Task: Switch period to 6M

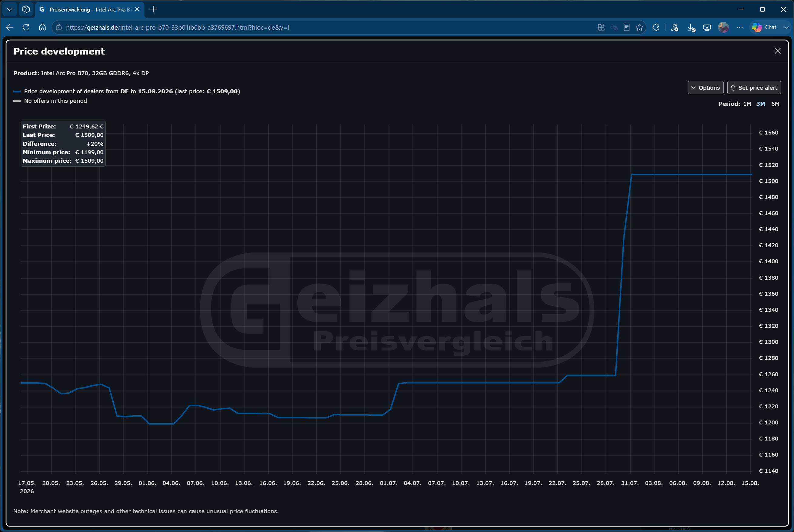Action: pyautogui.click(x=775, y=104)
